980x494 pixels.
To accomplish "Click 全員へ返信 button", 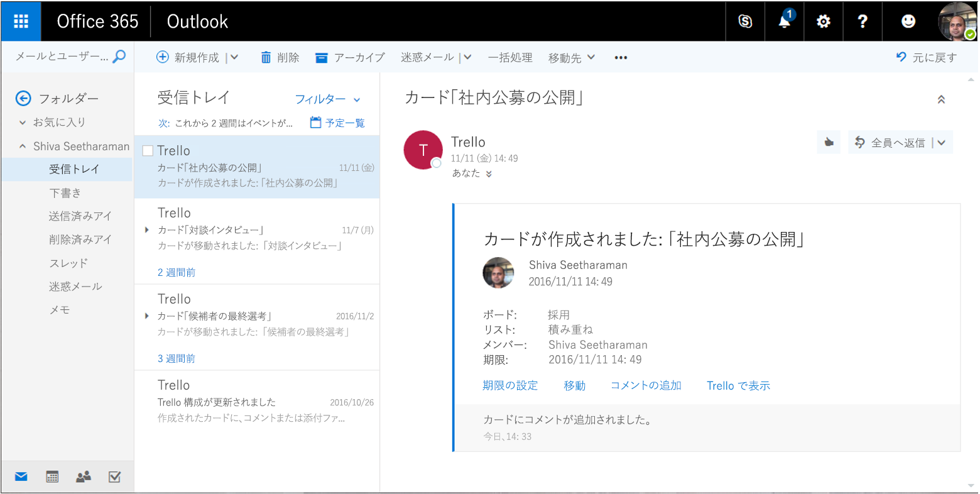I will pyautogui.click(x=890, y=143).
